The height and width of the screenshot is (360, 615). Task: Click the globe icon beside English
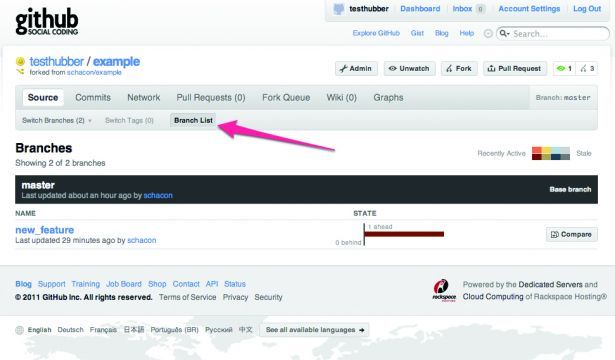pyautogui.click(x=19, y=330)
